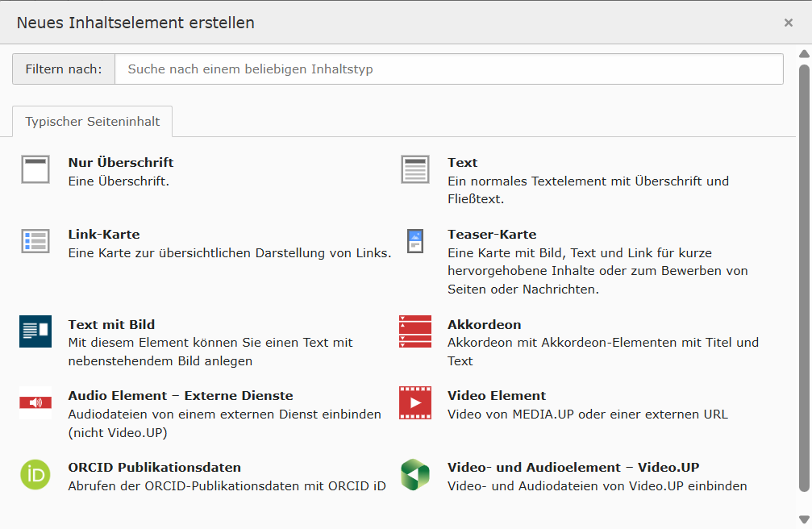Open the Nur Überschrift title link
The width and height of the screenshot is (812, 529).
121,163
